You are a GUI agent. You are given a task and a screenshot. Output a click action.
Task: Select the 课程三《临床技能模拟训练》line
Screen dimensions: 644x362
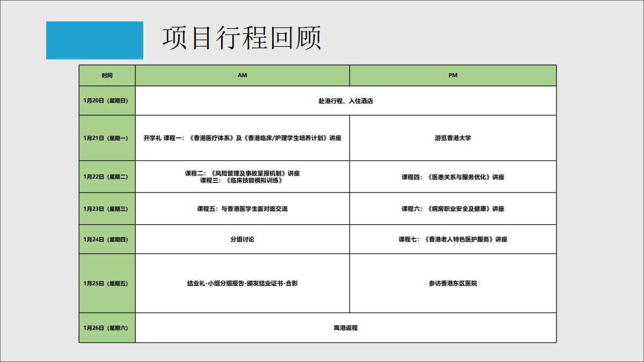241,181
